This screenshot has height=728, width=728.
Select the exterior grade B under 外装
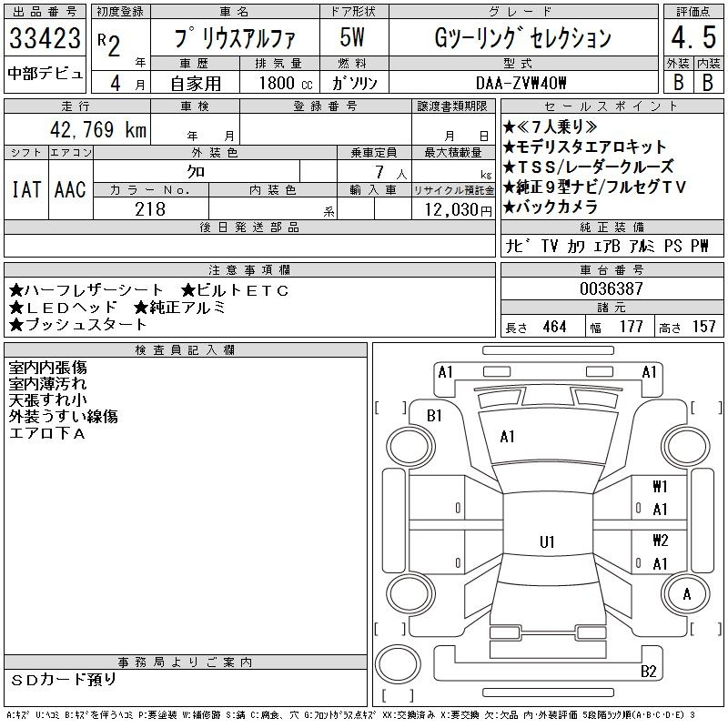point(678,82)
